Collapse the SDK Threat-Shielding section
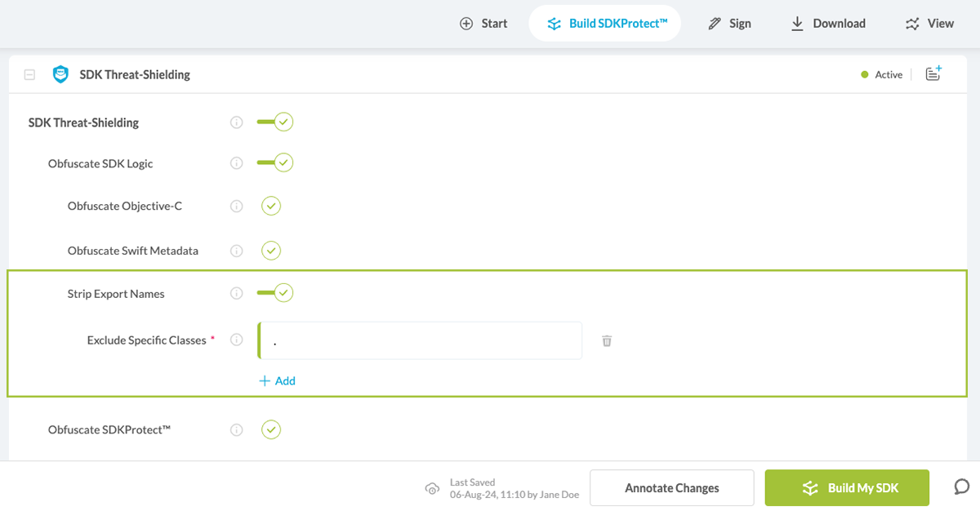The image size is (980, 511). click(x=29, y=74)
